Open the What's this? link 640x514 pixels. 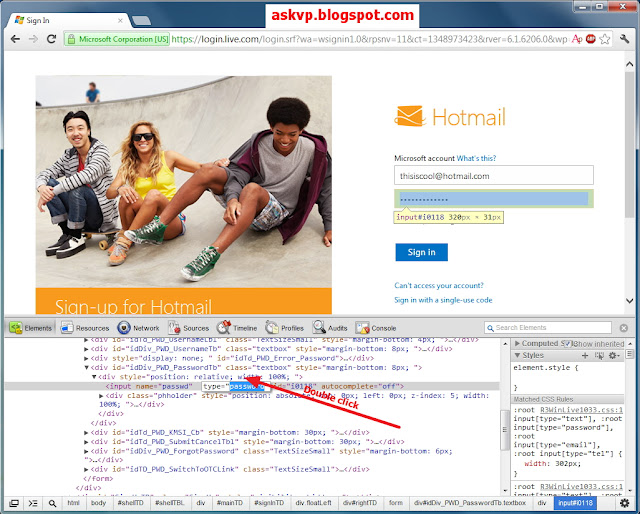pyautogui.click(x=476, y=158)
